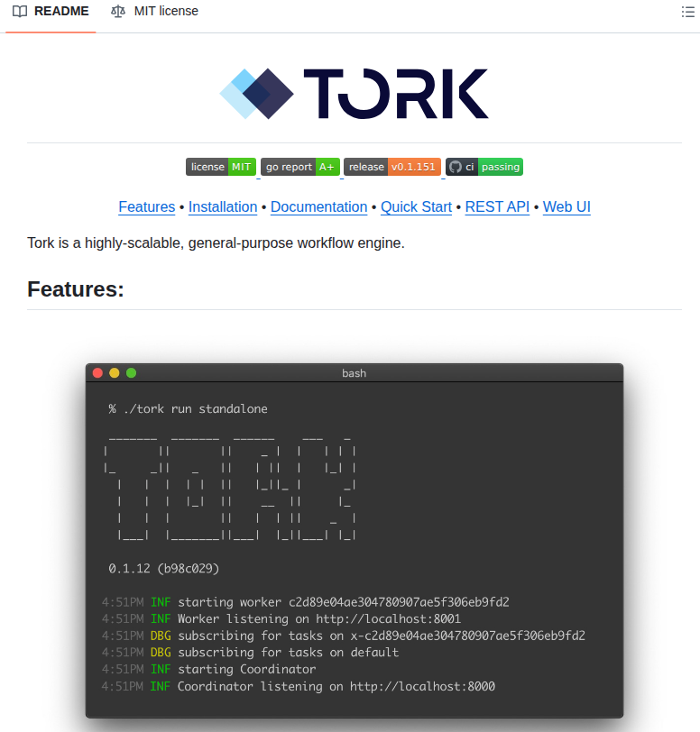This screenshot has height=732, width=700.
Task: Click the GitHub icon in ci badge
Action: [x=456, y=167]
